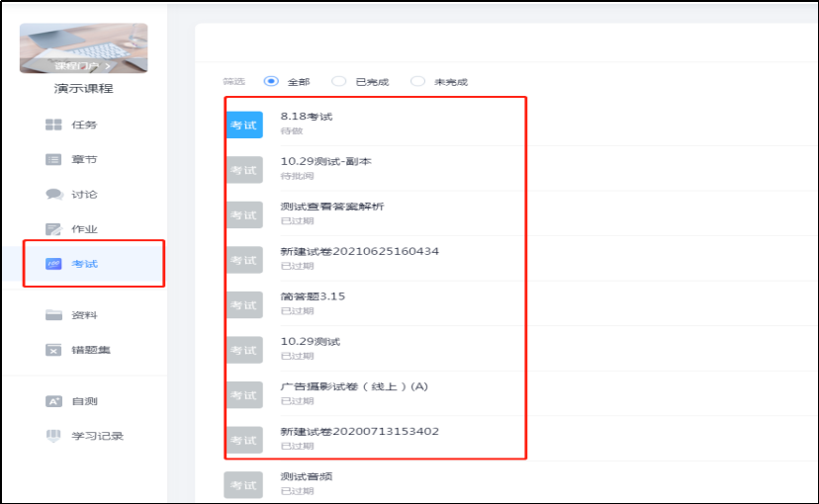The width and height of the screenshot is (819, 504).
Task: Open the 10.29测试-副本 exam
Action: point(325,161)
